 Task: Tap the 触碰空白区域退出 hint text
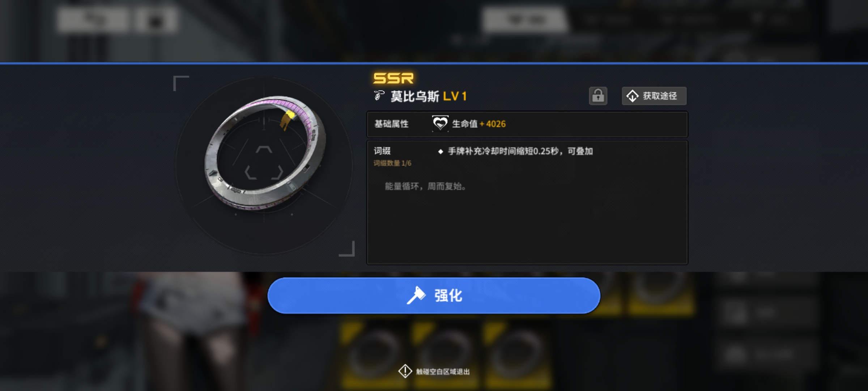point(443,371)
